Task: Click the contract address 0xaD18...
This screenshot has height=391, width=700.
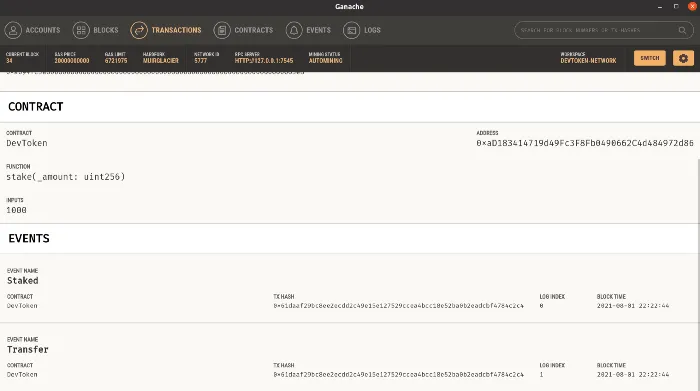Action: [585, 143]
